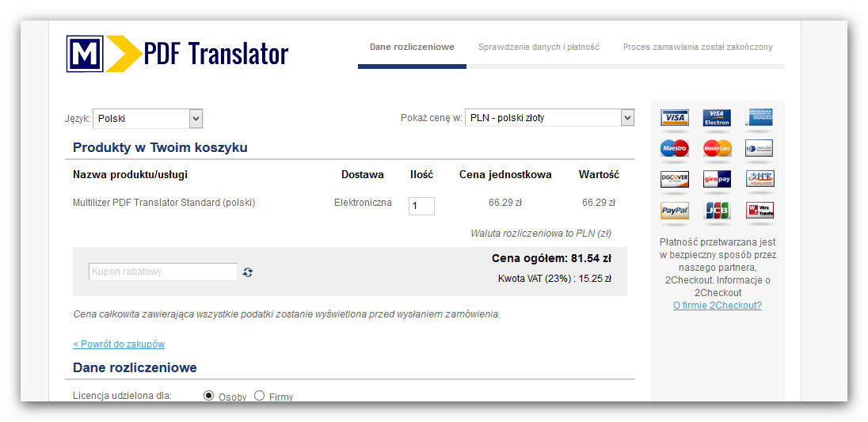Go to Proces zamawiania został zakończony step

pyautogui.click(x=698, y=47)
